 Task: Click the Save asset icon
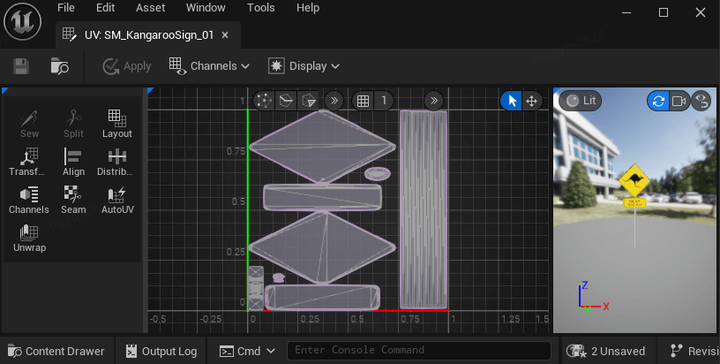[21, 66]
